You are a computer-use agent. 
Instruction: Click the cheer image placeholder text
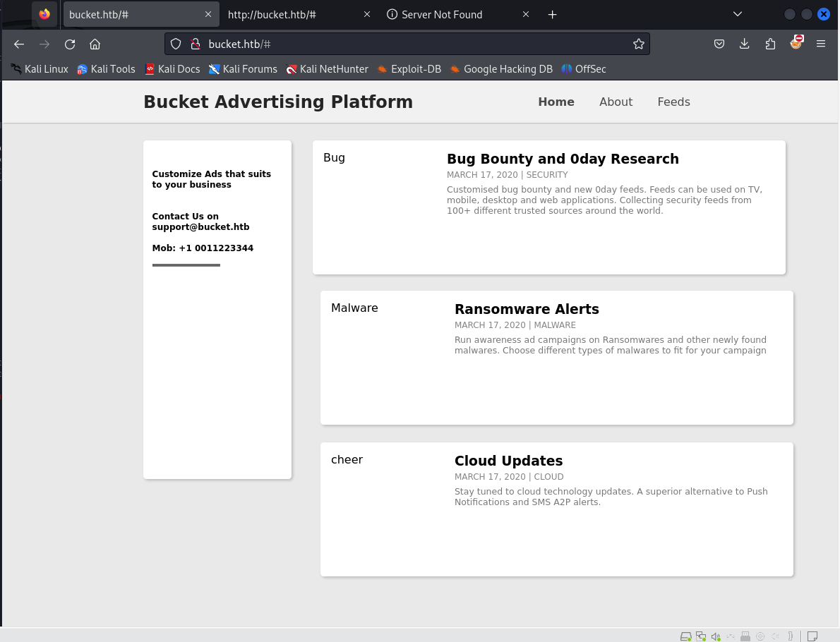coord(347,460)
